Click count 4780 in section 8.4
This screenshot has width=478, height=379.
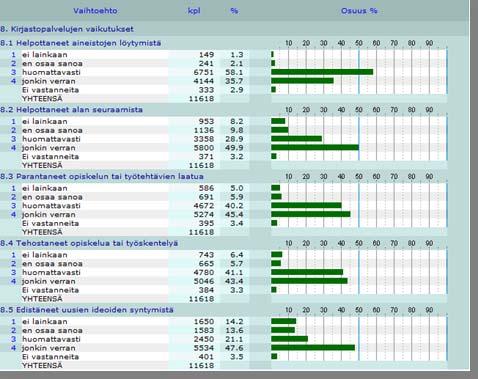(x=204, y=272)
